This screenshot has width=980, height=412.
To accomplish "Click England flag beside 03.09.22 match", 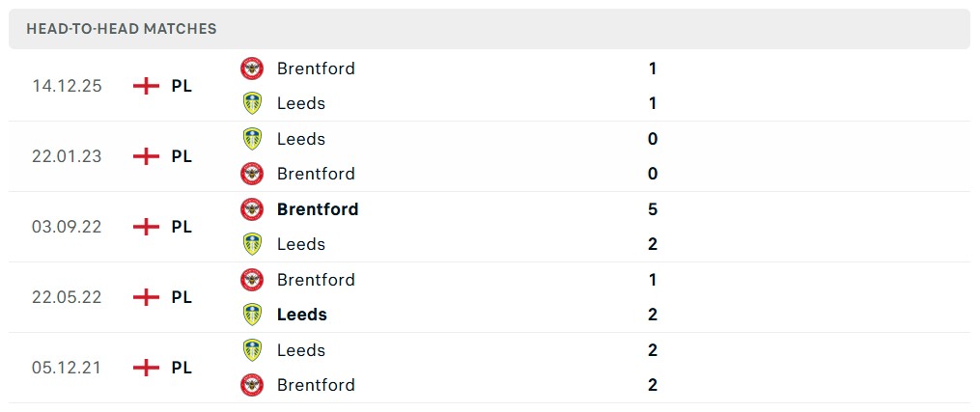I will coord(146,227).
